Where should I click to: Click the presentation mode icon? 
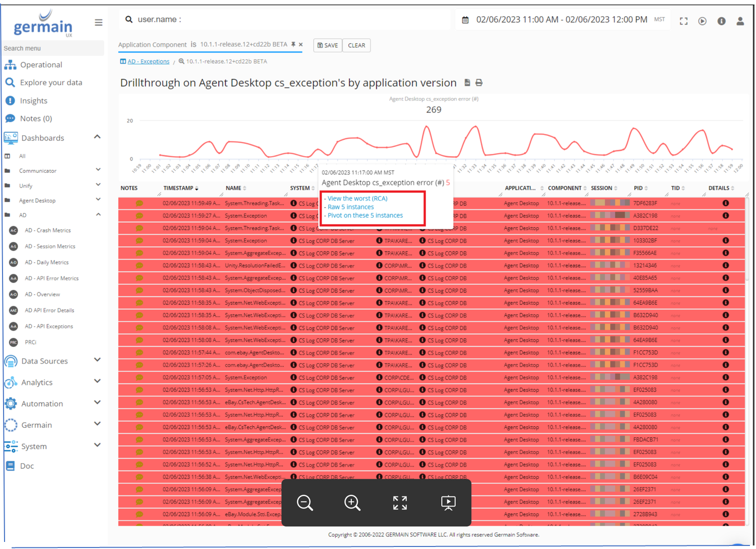coord(448,503)
